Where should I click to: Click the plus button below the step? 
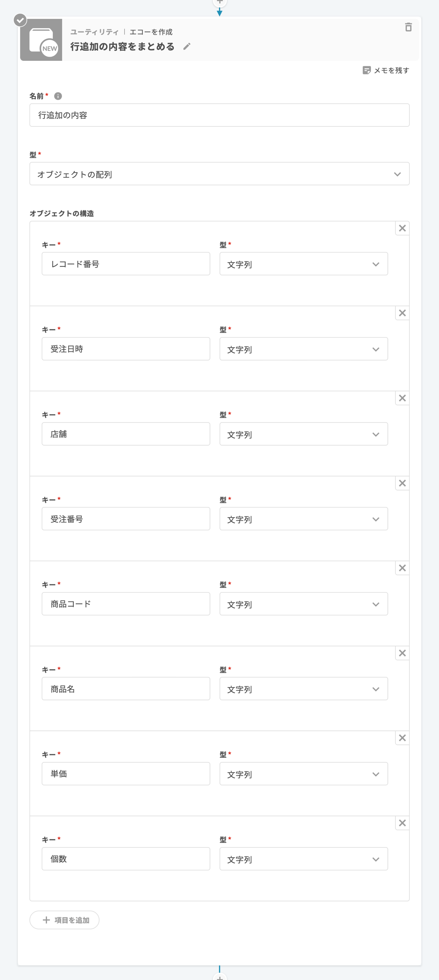[220, 977]
